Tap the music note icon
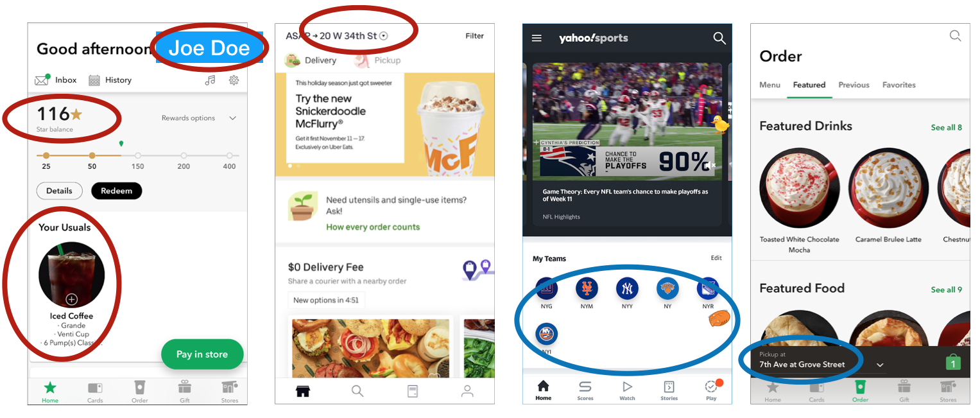The image size is (980, 418). point(210,80)
